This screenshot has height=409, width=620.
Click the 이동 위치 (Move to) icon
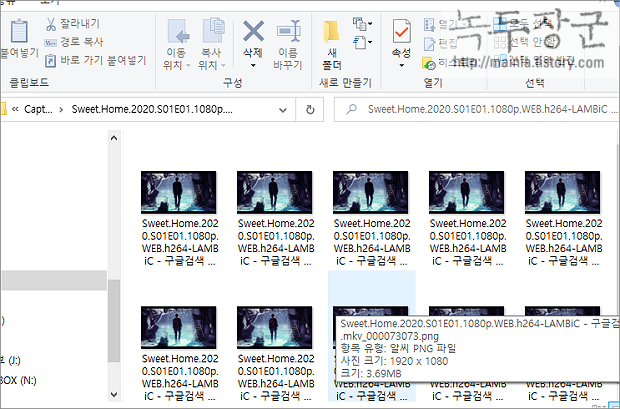tap(178, 31)
